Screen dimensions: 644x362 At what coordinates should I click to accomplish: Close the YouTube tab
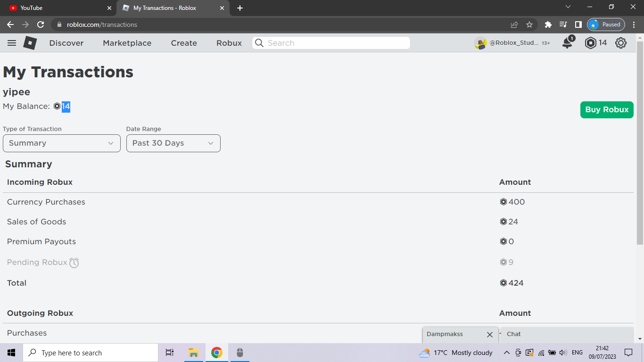(109, 8)
